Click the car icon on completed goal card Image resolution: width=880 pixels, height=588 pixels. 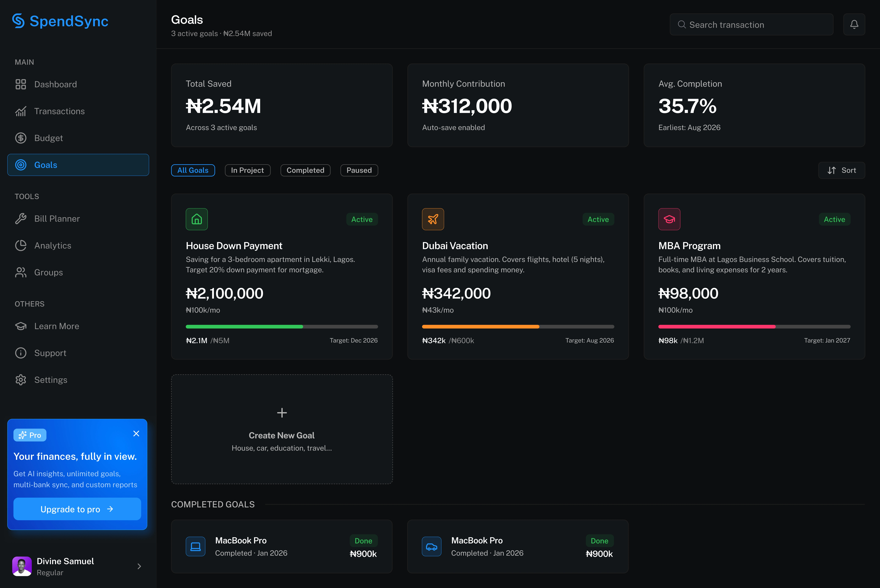432,546
